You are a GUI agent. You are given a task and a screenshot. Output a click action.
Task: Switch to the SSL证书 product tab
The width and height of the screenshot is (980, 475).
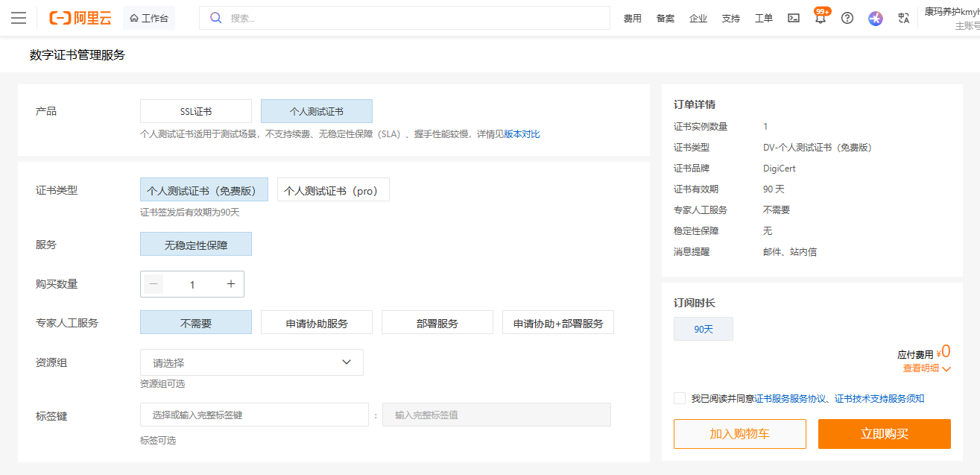pyautogui.click(x=196, y=111)
